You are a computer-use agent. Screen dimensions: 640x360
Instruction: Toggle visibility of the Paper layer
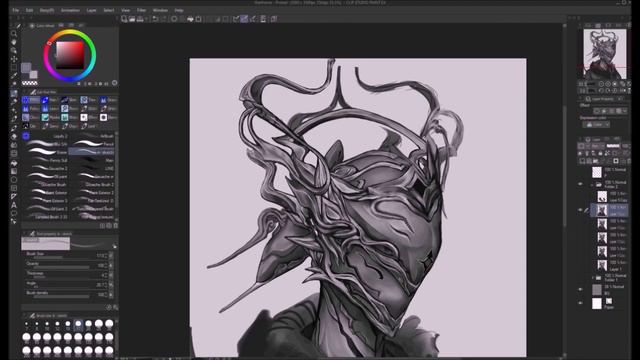pos(581,303)
